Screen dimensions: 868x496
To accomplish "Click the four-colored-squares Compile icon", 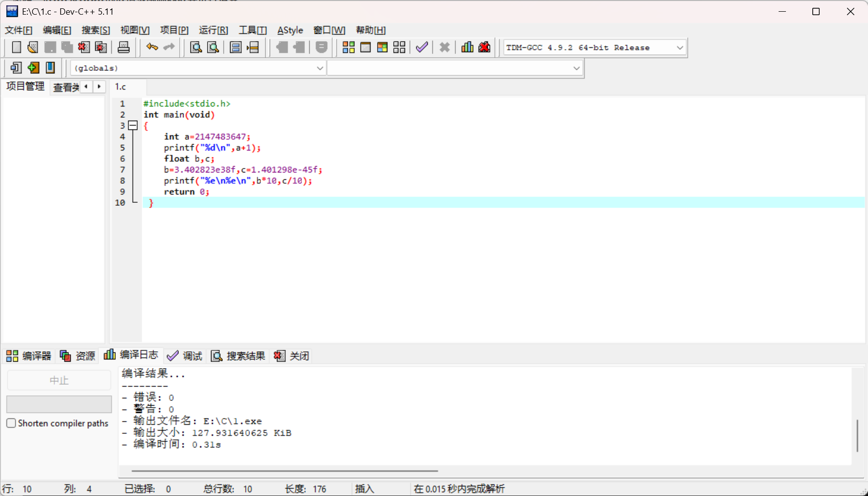I will tap(348, 47).
